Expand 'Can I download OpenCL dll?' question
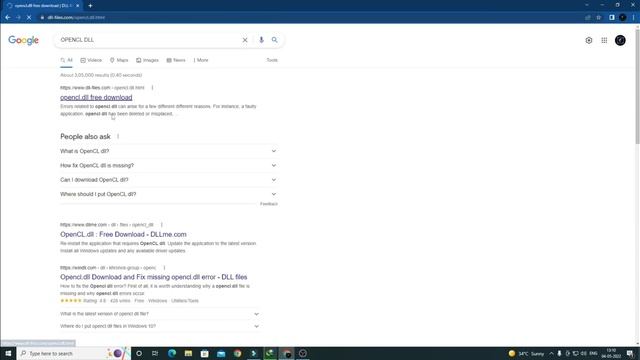 tap(168, 180)
